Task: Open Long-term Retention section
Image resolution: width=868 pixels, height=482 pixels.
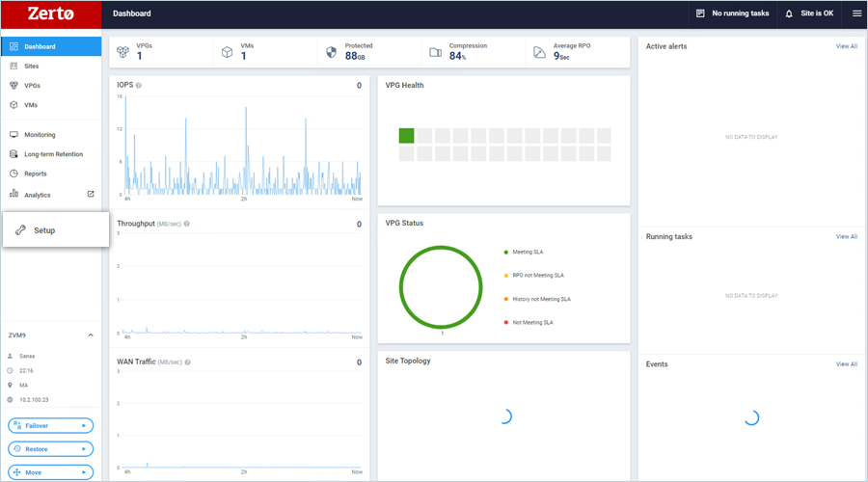Action: coord(53,154)
